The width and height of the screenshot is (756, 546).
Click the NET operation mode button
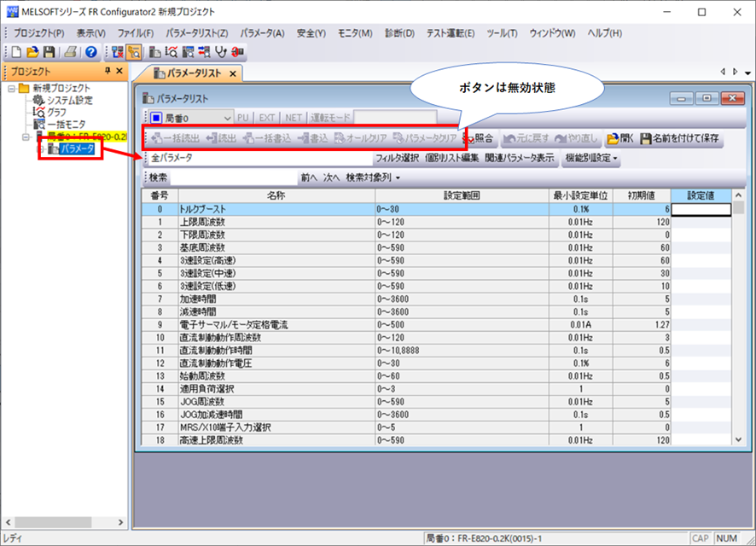pyautogui.click(x=294, y=118)
